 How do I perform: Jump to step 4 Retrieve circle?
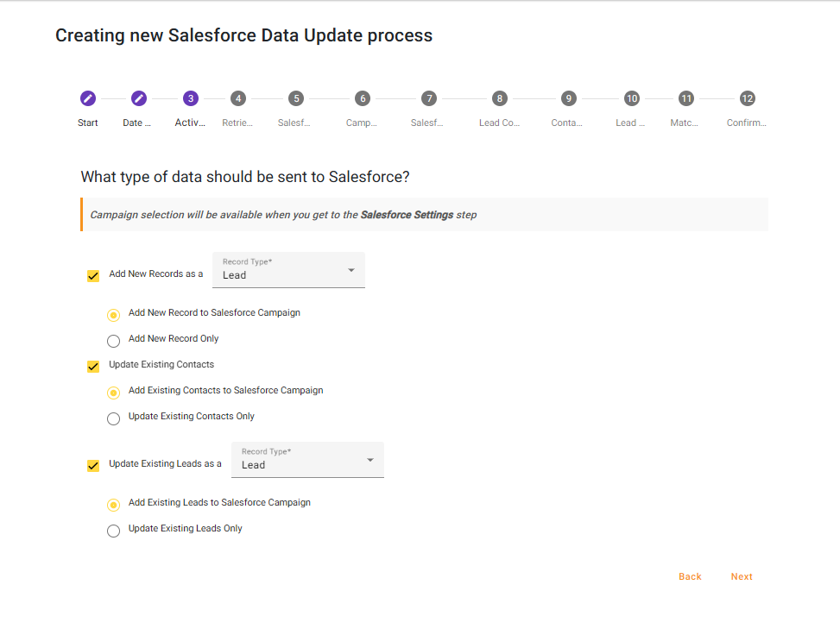coord(238,98)
